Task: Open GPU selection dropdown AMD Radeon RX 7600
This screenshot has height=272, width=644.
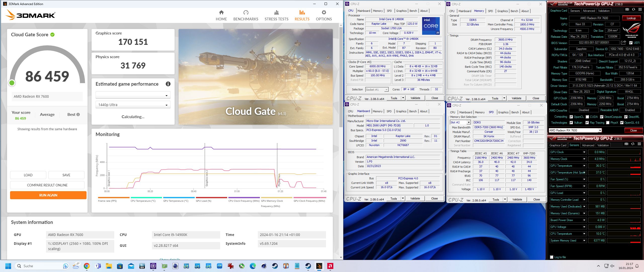Action: tap(575, 130)
